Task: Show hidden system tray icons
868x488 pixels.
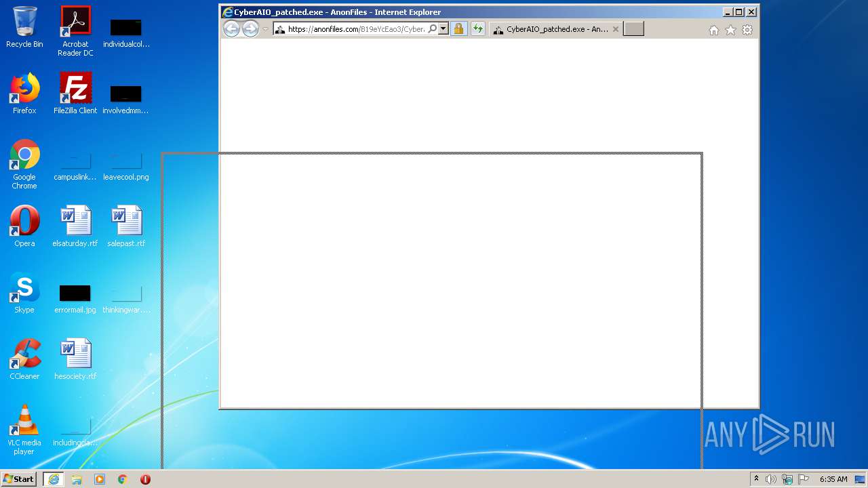Action: point(757,479)
